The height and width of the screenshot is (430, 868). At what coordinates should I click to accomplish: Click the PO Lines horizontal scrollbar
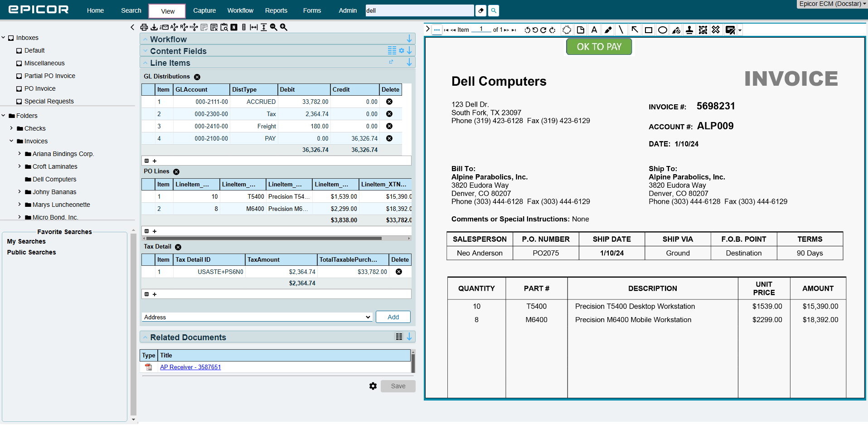pos(264,238)
